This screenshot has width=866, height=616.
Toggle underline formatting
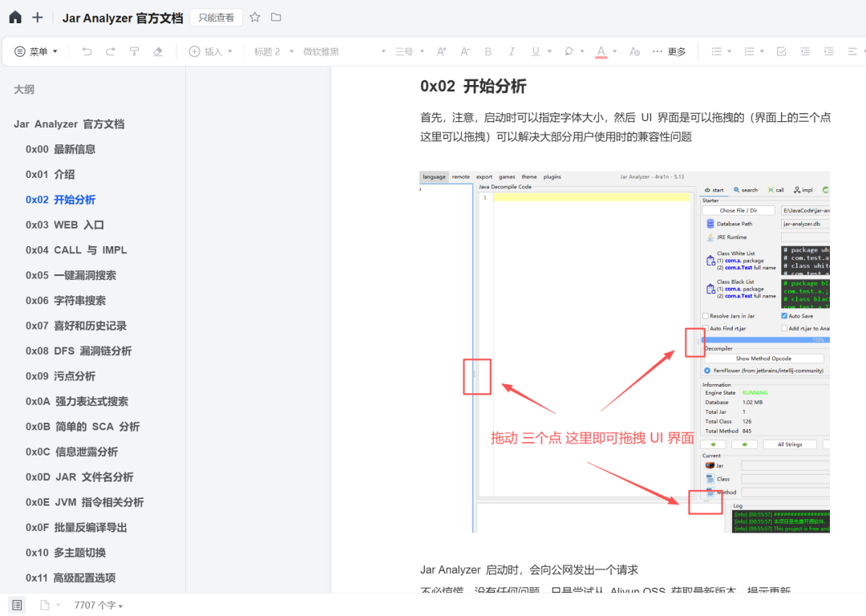[x=535, y=51]
